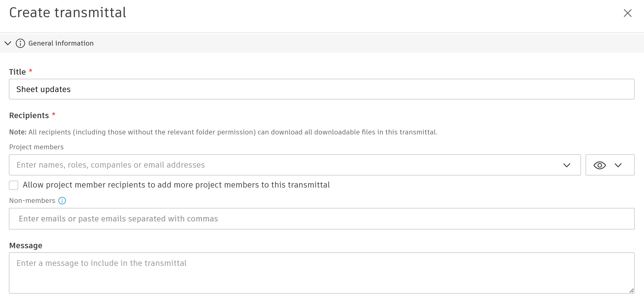Expand the chevron beside the eye icon
This screenshot has width=644, height=300.
pos(618,165)
